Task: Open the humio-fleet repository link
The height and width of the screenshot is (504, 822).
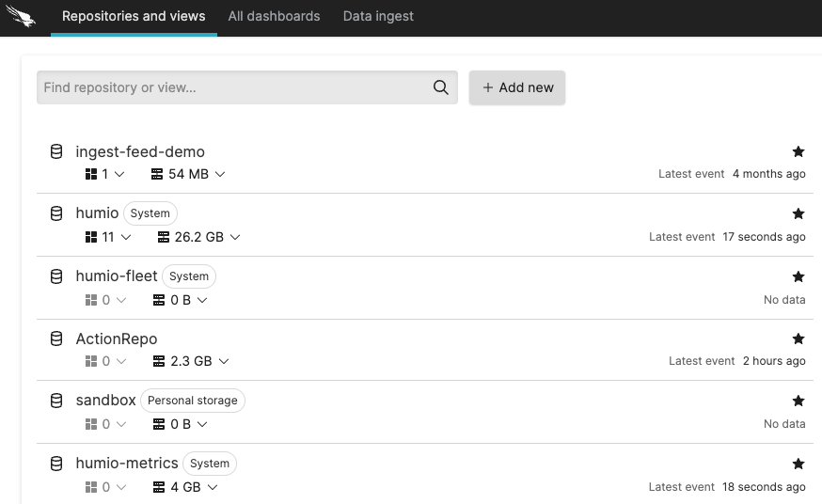Action: 117,276
